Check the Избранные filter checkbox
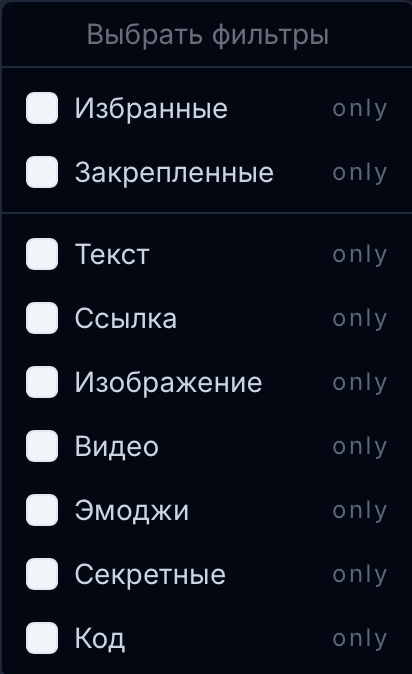The height and width of the screenshot is (674, 412). (x=42, y=108)
